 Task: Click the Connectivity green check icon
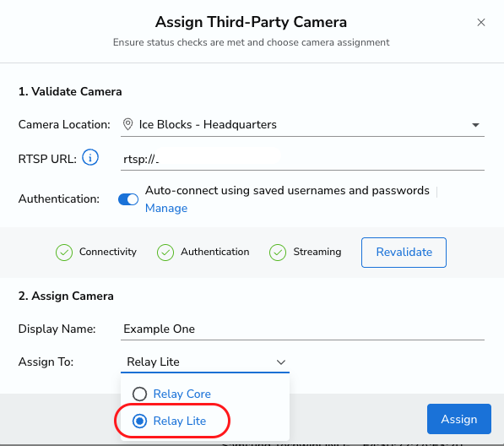pyautogui.click(x=64, y=252)
